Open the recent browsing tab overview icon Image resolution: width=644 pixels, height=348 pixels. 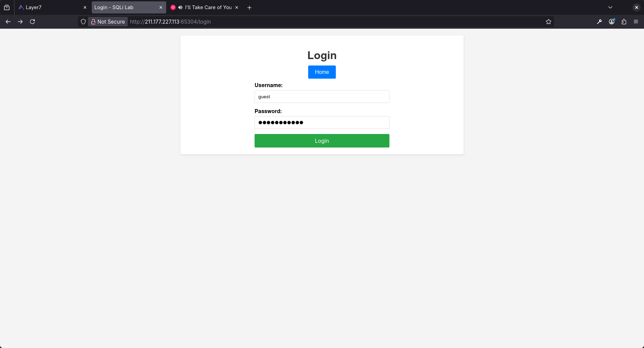click(7, 7)
